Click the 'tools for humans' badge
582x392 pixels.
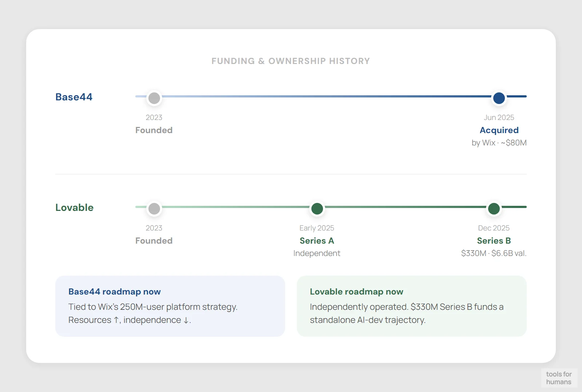(559, 378)
